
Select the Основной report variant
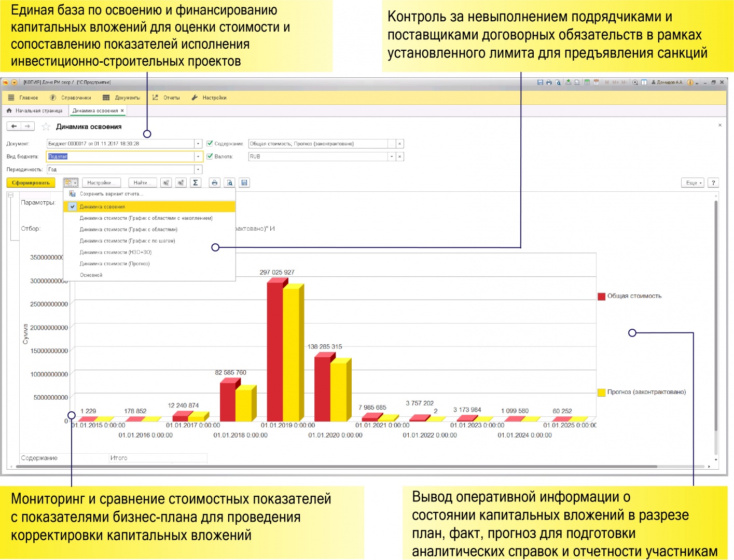[149, 275]
